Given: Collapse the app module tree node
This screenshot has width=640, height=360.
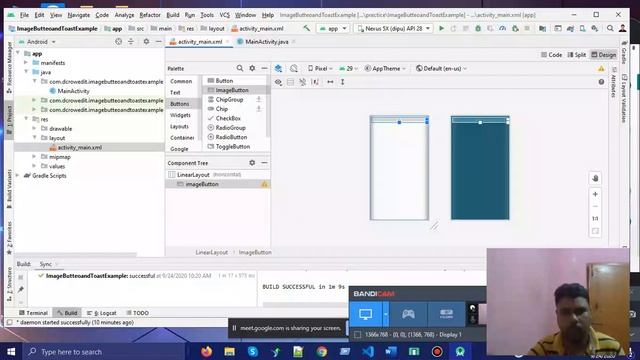Looking at the screenshot, I should [18, 53].
